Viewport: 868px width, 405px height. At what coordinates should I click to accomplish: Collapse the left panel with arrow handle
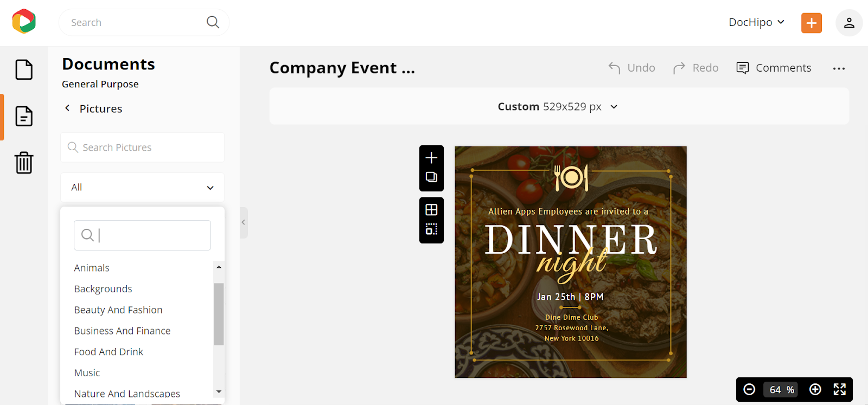pos(244,222)
